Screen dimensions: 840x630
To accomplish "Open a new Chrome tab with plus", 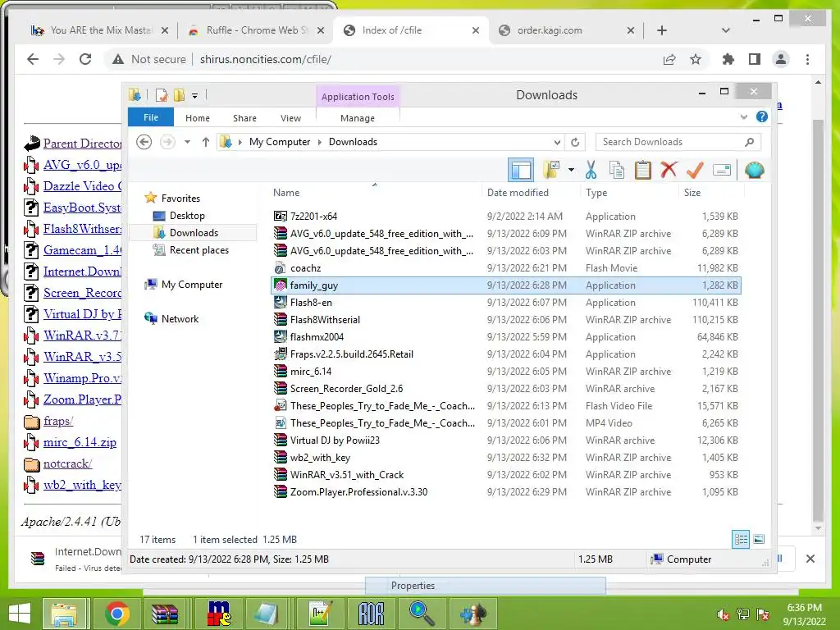I will 662,30.
